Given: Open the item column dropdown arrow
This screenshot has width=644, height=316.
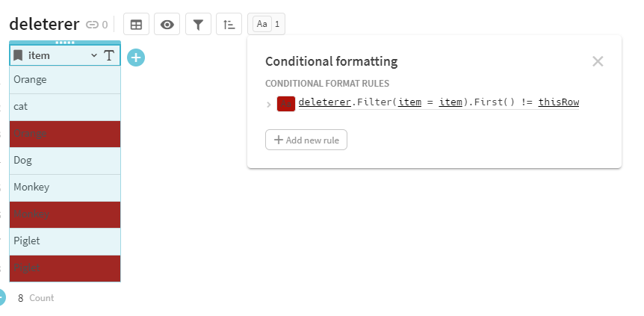Looking at the screenshot, I should pos(94,55).
